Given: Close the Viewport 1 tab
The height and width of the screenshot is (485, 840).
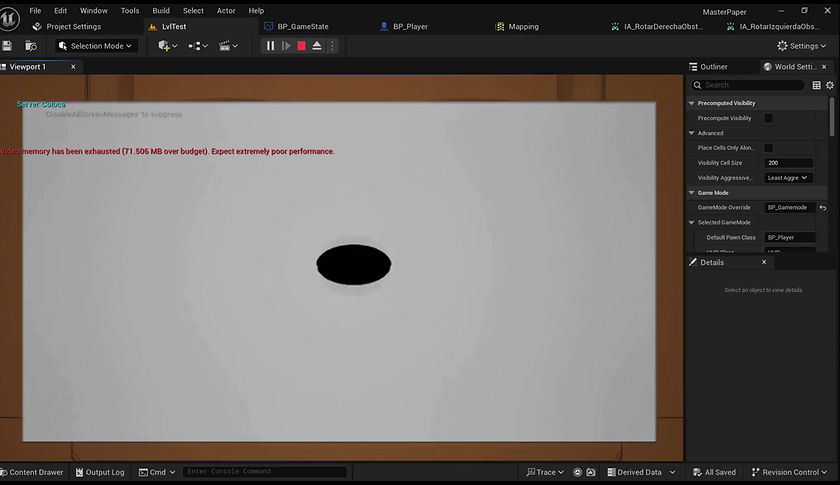Looking at the screenshot, I should click(73, 67).
